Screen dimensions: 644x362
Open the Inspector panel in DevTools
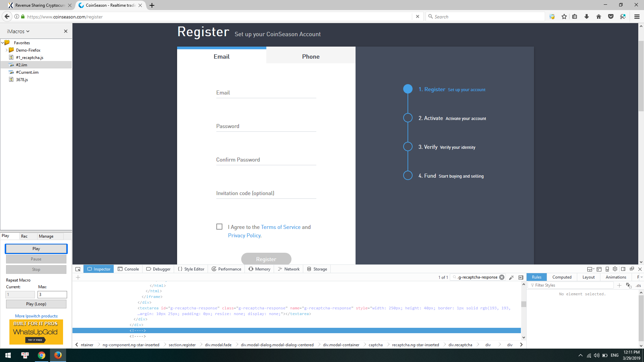[99, 269]
